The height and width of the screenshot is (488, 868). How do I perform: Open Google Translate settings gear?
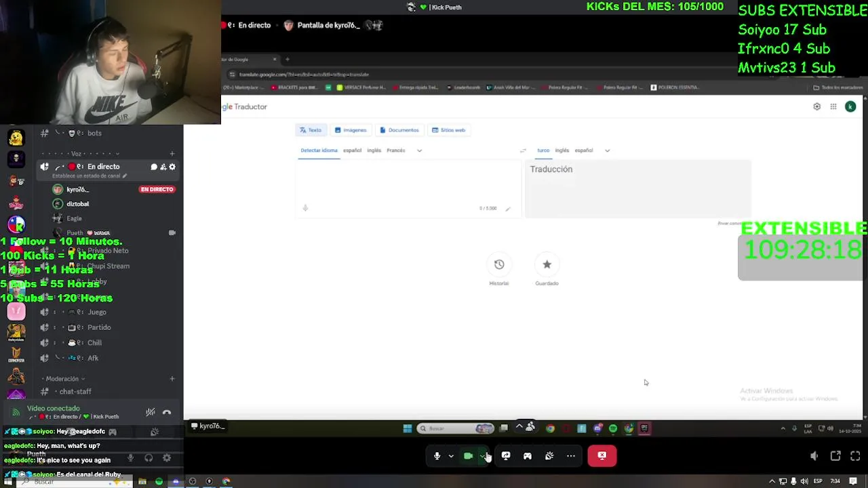click(x=816, y=106)
